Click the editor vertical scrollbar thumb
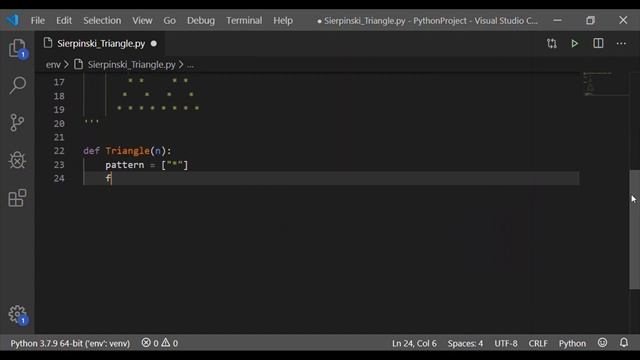The width and height of the screenshot is (640, 360). [x=634, y=229]
